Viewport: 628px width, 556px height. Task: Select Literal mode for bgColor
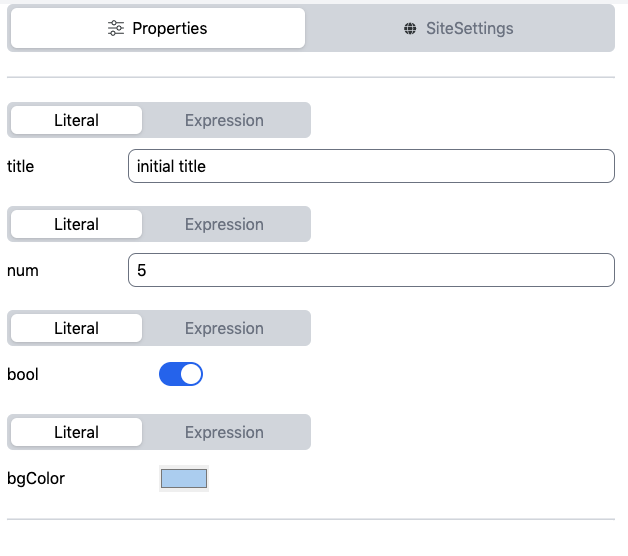point(76,432)
